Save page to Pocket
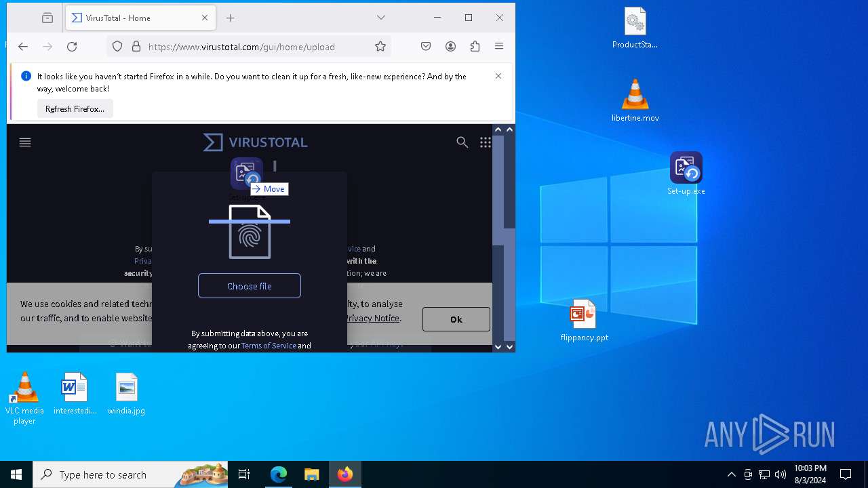The width and height of the screenshot is (868, 488). click(x=426, y=47)
